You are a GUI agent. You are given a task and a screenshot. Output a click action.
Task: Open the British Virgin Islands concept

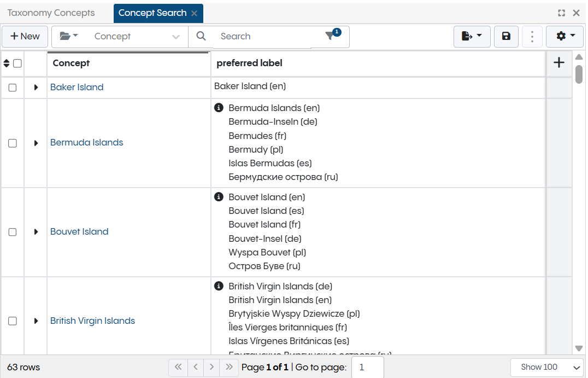[92, 321]
